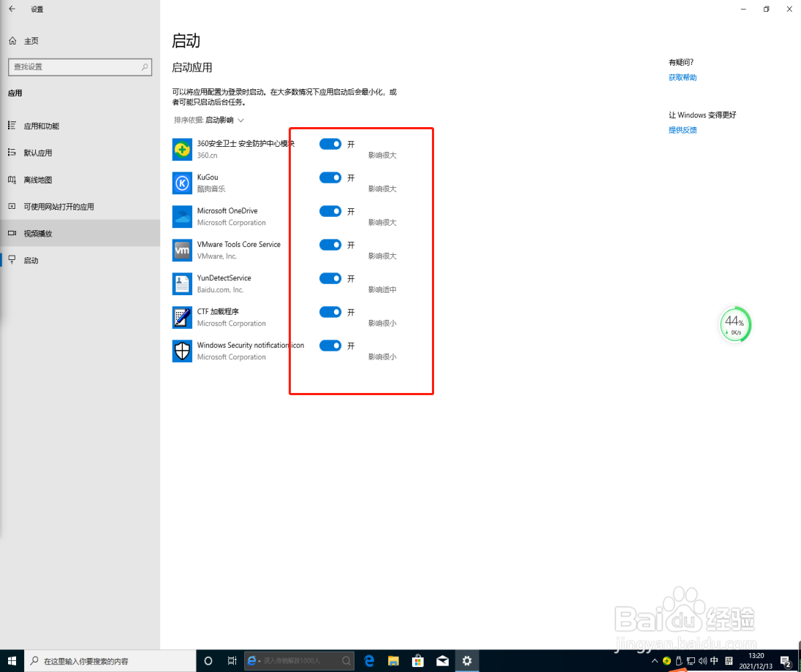Image resolution: width=801 pixels, height=672 pixels.
Task: Open the input method indicator 中
Action: [714, 660]
